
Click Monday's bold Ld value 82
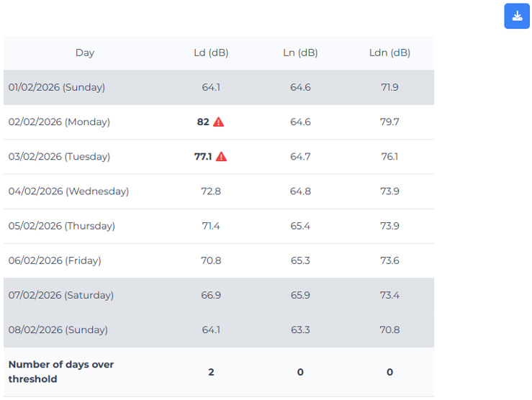pos(203,122)
